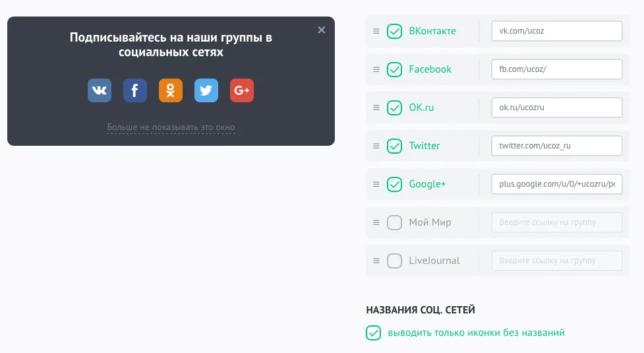Image resolution: width=644 pixels, height=353 pixels.
Task: Click the Мой Мир label
Action: click(430, 222)
